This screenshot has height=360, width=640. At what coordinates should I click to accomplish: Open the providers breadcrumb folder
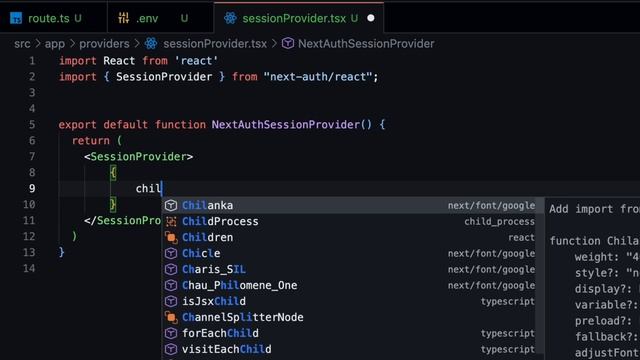click(104, 44)
